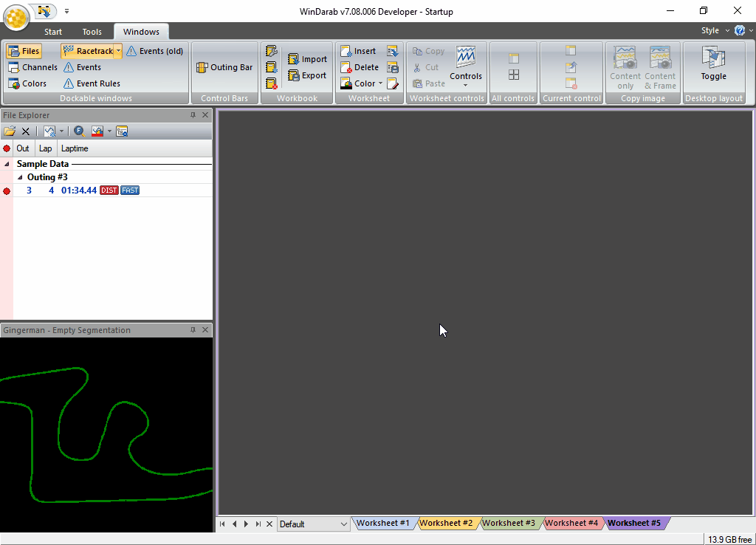The height and width of the screenshot is (545, 756).
Task: Click the Outing Bar icon
Action: click(202, 67)
